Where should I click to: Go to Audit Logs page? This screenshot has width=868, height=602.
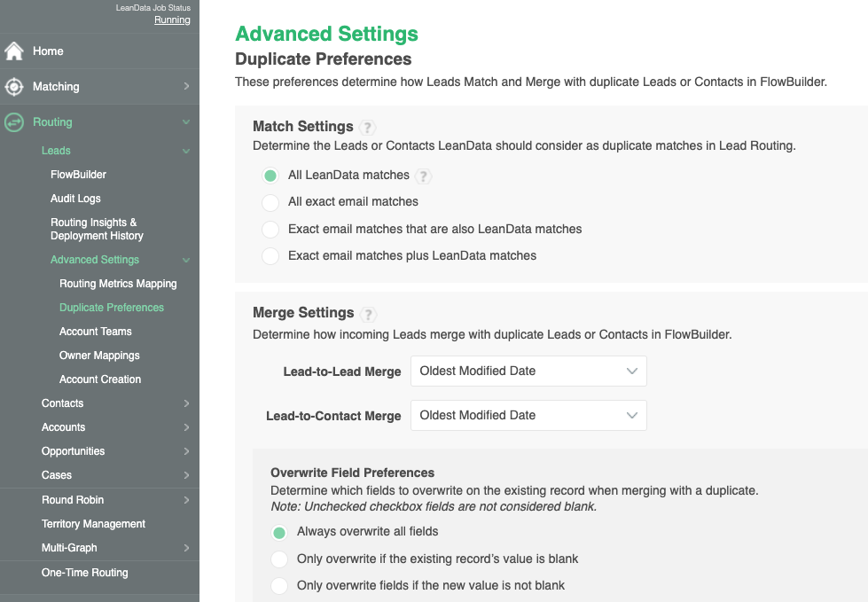point(75,199)
